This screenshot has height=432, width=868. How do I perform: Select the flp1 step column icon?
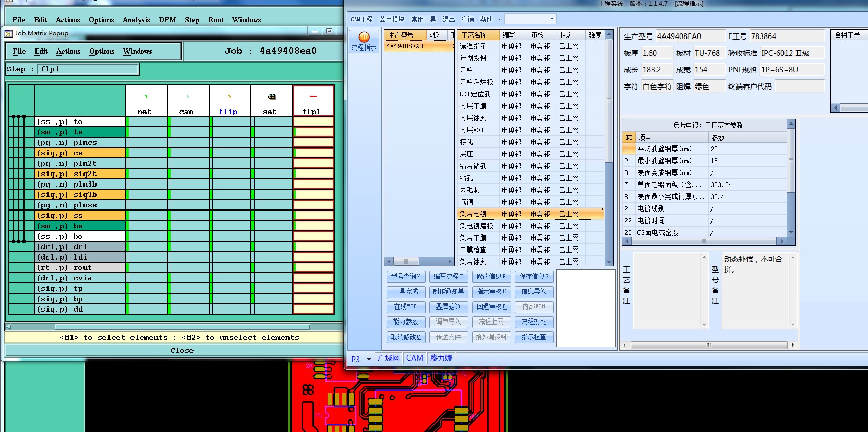[313, 96]
